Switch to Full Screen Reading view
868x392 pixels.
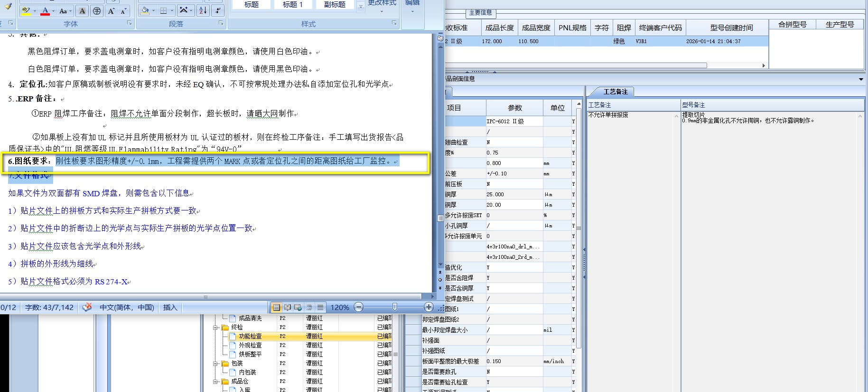tap(287, 308)
